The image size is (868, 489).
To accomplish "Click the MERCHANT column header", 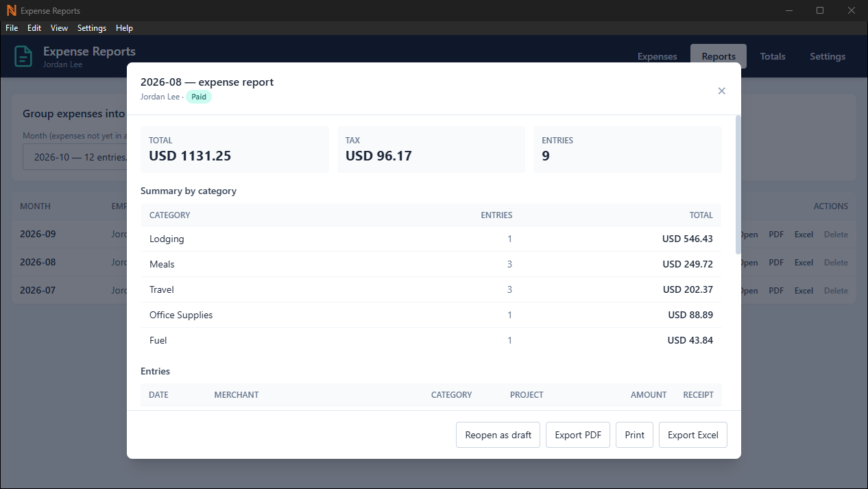I will pos(237,395).
